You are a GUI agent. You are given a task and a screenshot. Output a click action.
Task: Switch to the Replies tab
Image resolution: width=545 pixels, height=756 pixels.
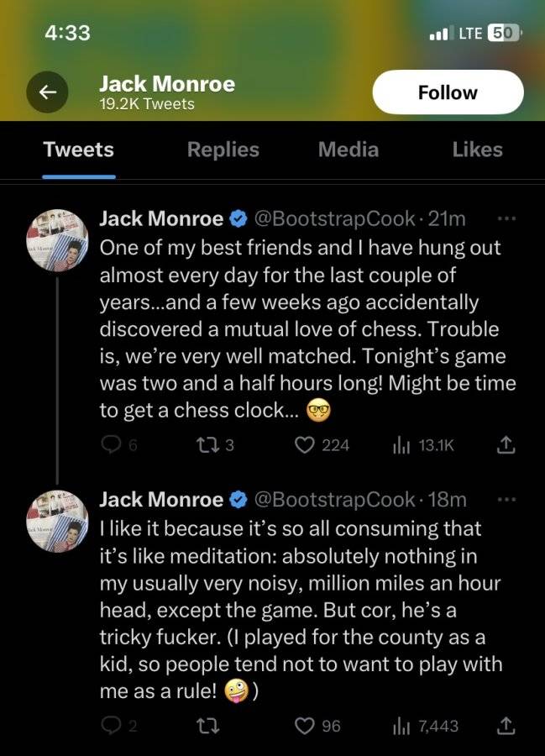tap(223, 150)
